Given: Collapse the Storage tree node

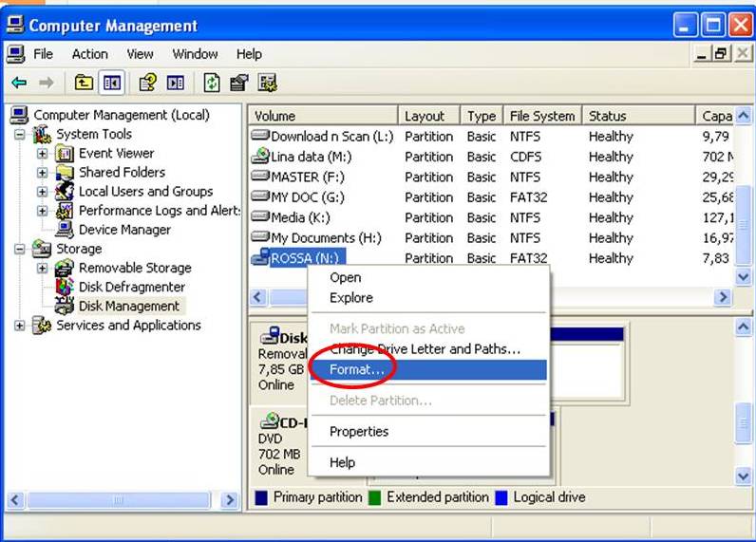Looking at the screenshot, I should point(20,249).
